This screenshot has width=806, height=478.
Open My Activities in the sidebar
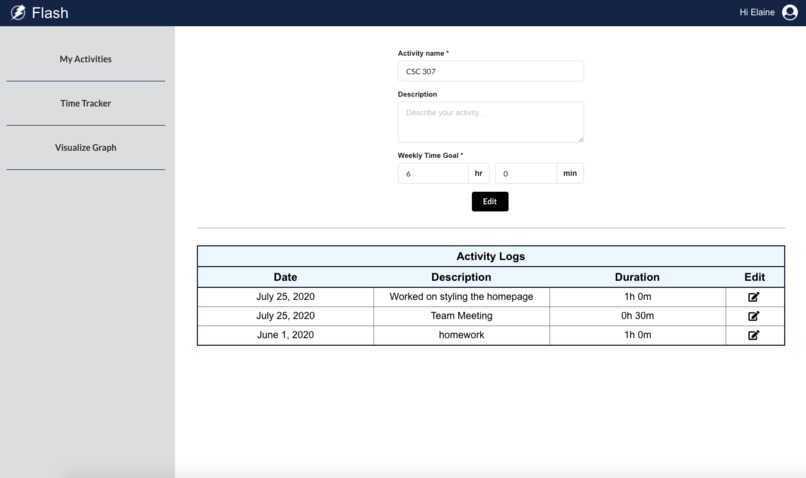(x=85, y=59)
